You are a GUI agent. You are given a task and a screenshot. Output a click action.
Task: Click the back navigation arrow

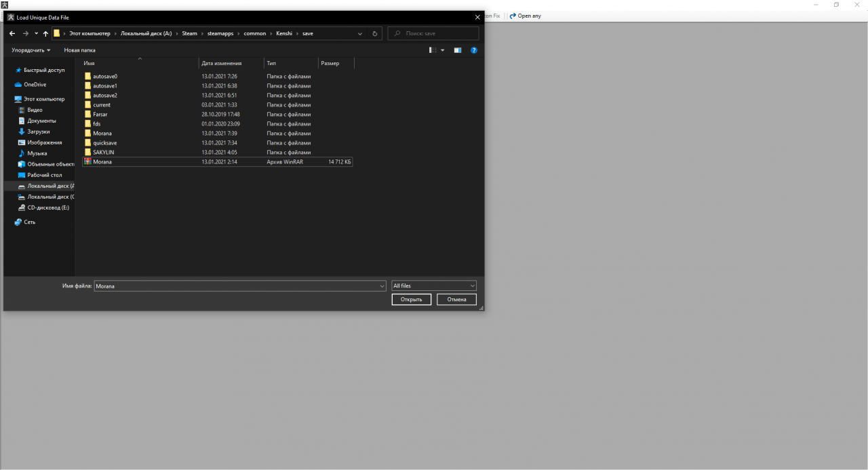point(12,33)
